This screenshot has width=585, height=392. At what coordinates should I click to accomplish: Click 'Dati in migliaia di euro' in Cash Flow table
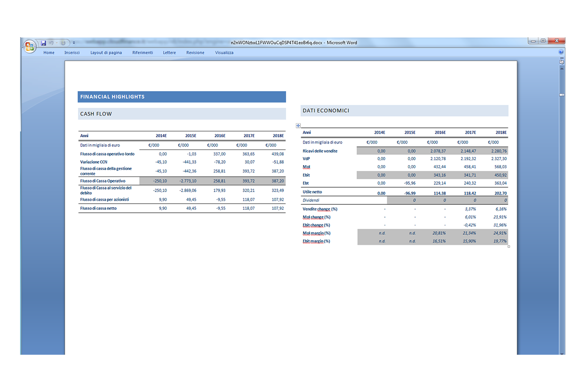[100, 145]
